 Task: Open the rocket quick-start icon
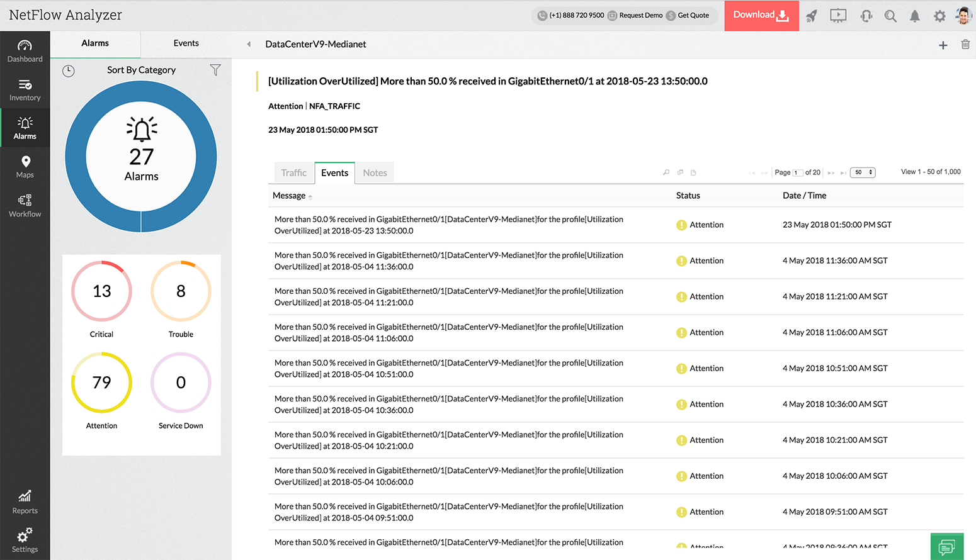click(812, 16)
